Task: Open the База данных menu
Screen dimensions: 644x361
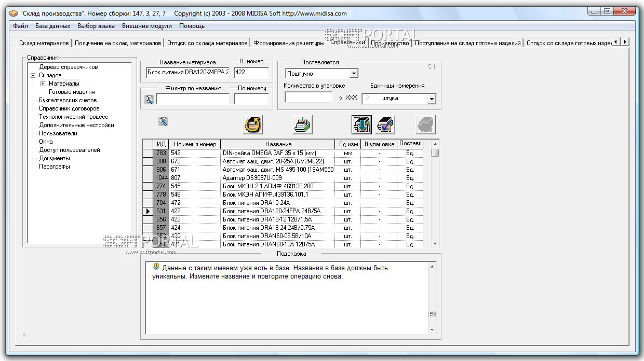Action: 52,25
